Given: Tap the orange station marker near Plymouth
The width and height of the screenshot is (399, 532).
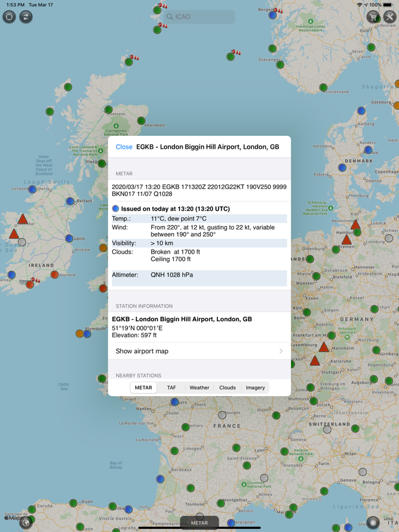Looking at the screenshot, I should point(79,334).
